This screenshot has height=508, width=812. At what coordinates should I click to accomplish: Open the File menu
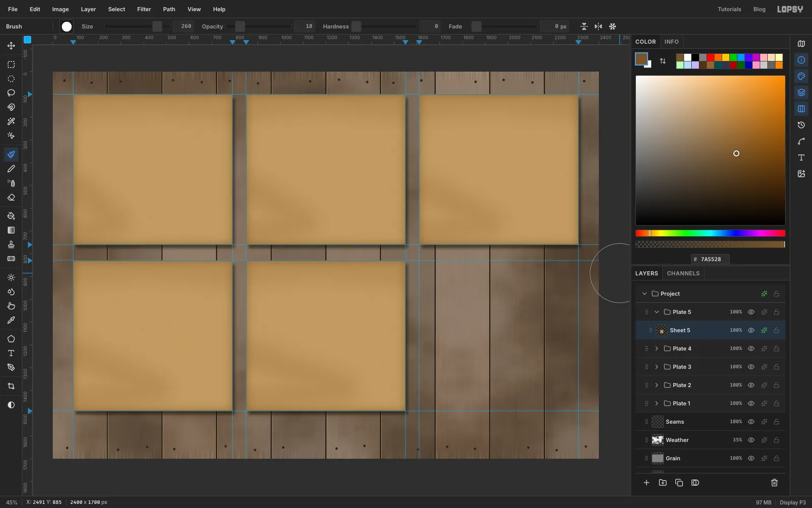pos(13,9)
